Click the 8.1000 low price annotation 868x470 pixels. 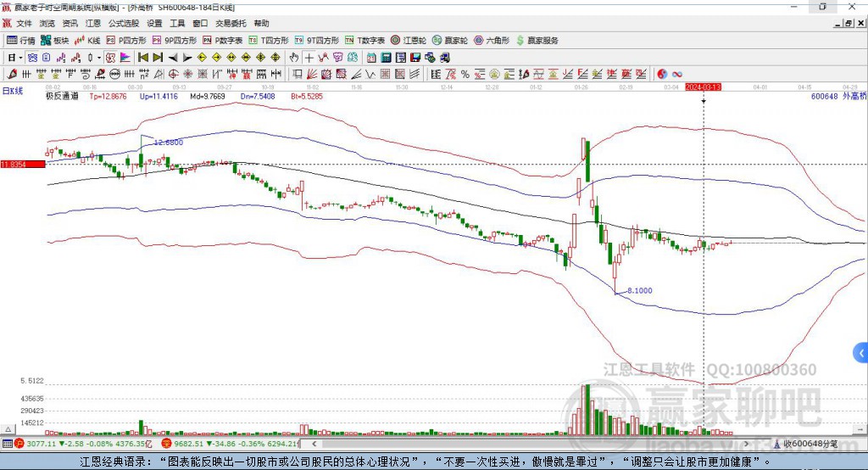[x=640, y=290]
